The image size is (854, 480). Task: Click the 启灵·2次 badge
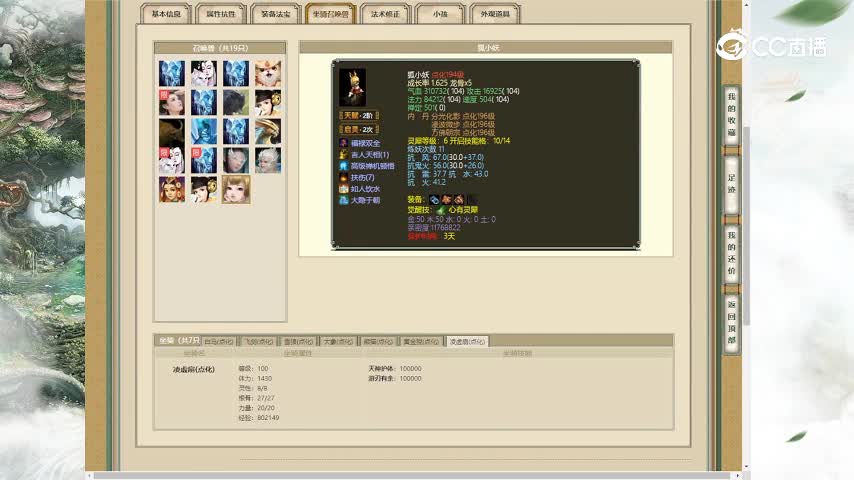359,130
